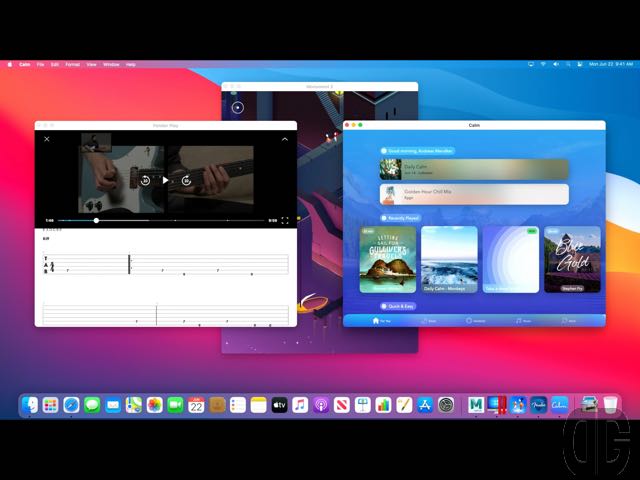Viewport: 640px width, 480px height.
Task: Open the App Store in Dock
Action: [x=425, y=405]
